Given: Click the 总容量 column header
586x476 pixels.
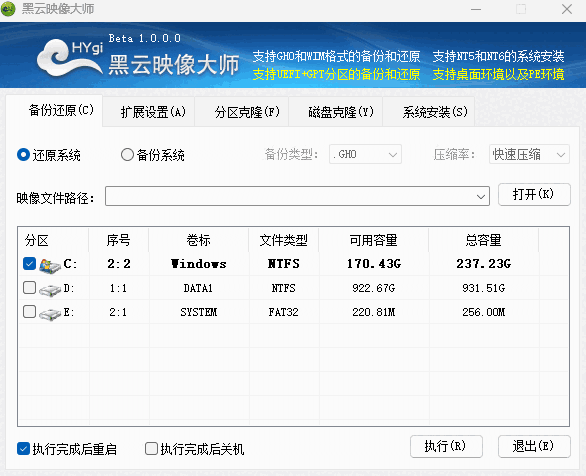Looking at the screenshot, I should [484, 240].
